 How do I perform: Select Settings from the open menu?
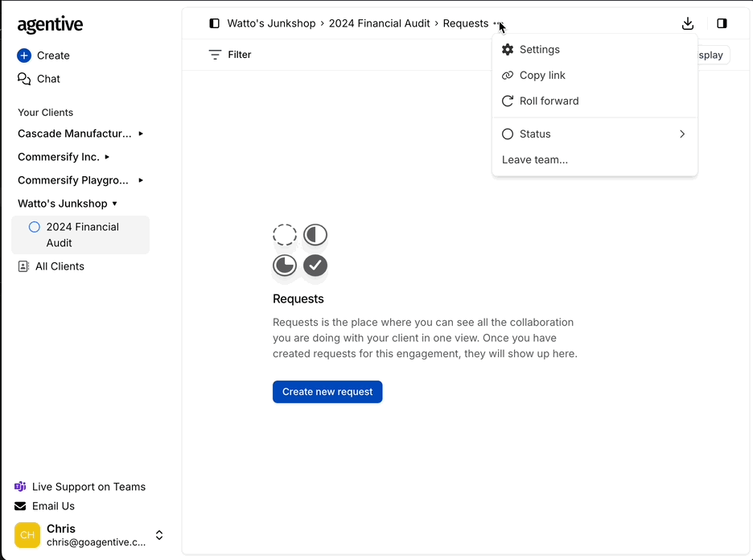click(539, 49)
